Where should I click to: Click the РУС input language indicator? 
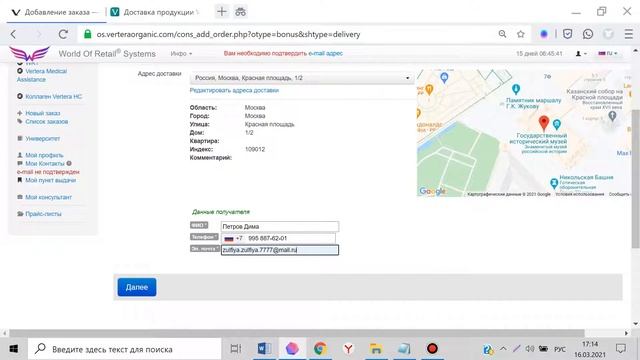[560, 349]
